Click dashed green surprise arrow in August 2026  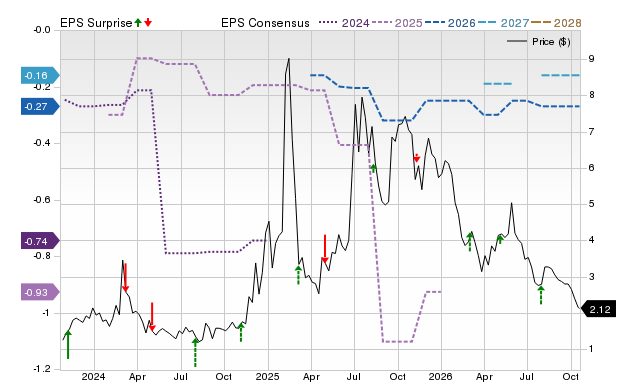(541, 295)
